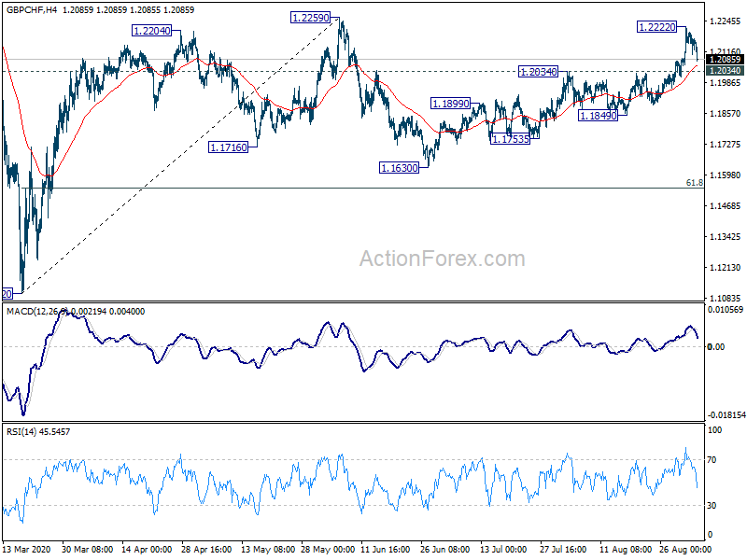Click the 1.18490 price label
The height and width of the screenshot is (560, 747).
(598, 115)
